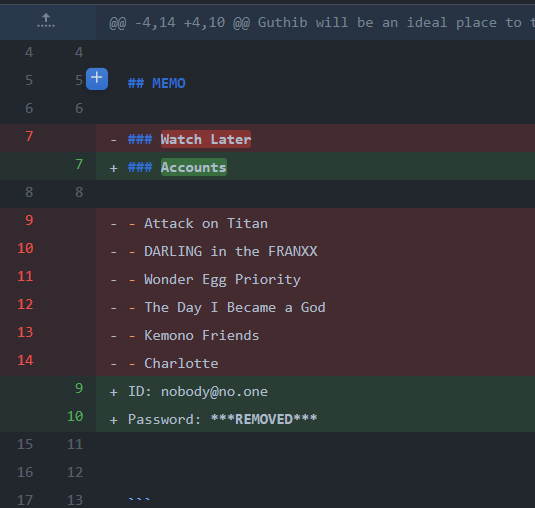This screenshot has height=508, width=535.
Task: Click the removed line 'Charlotte'
Action: (181, 363)
